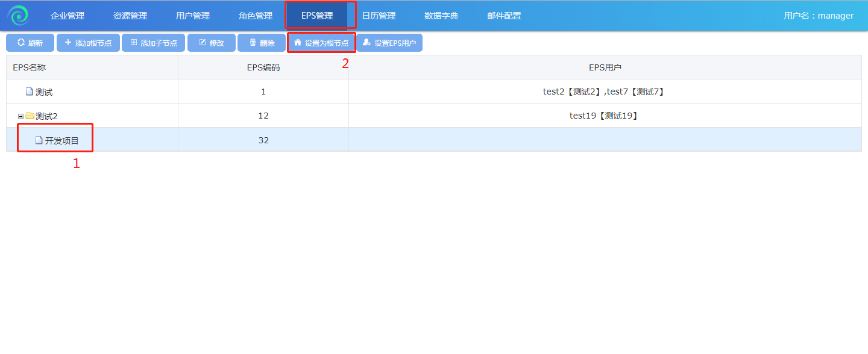This screenshot has height=354, width=868.
Task: Click the swirl logo icon
Action: tap(18, 16)
